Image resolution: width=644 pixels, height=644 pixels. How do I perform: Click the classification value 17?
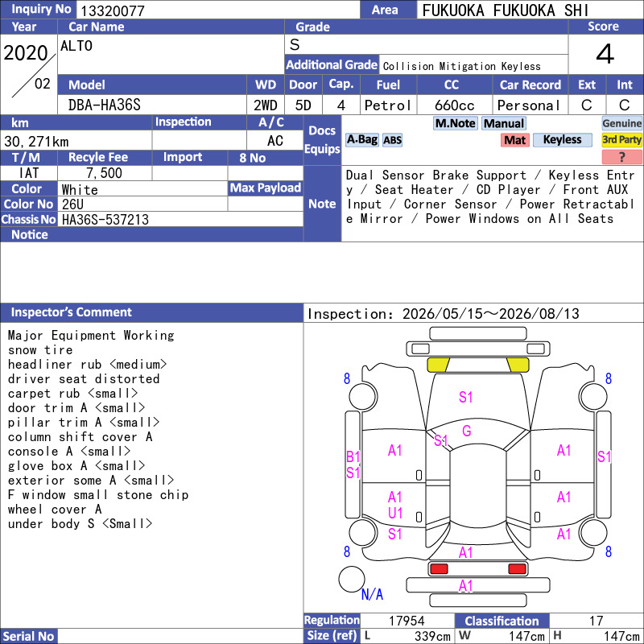tap(596, 621)
